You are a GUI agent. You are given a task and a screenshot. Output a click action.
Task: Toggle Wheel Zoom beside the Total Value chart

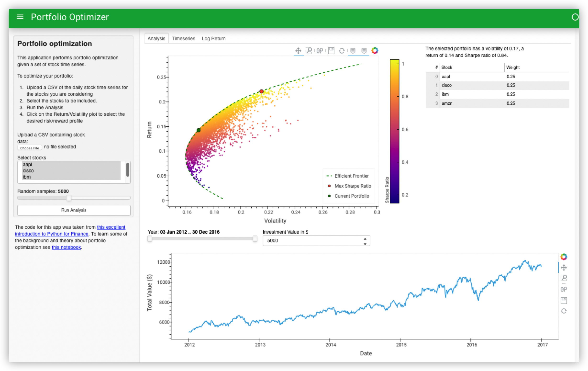(x=564, y=289)
